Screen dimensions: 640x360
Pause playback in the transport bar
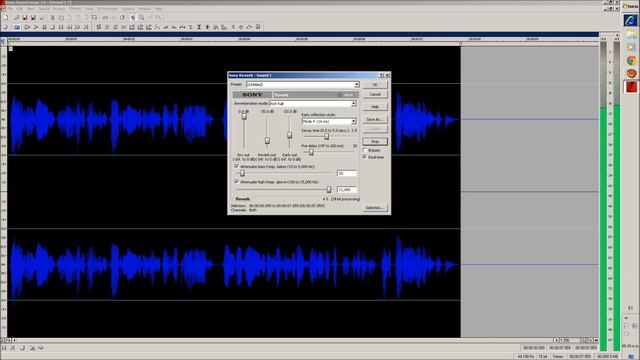tap(44, 27)
